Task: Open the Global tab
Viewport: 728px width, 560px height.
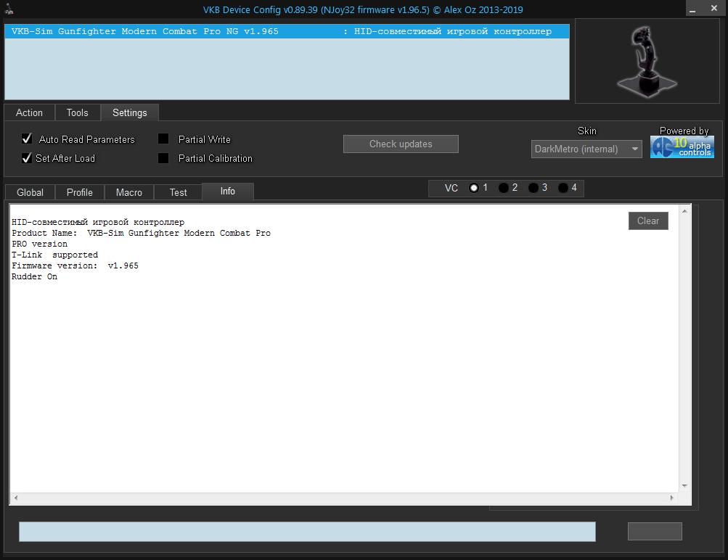Action: click(x=30, y=192)
